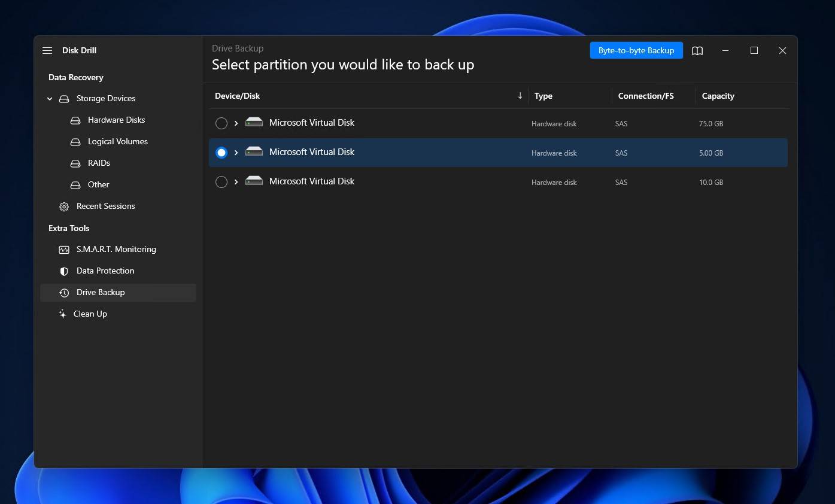Open Hardware Disks in sidebar

(x=116, y=120)
